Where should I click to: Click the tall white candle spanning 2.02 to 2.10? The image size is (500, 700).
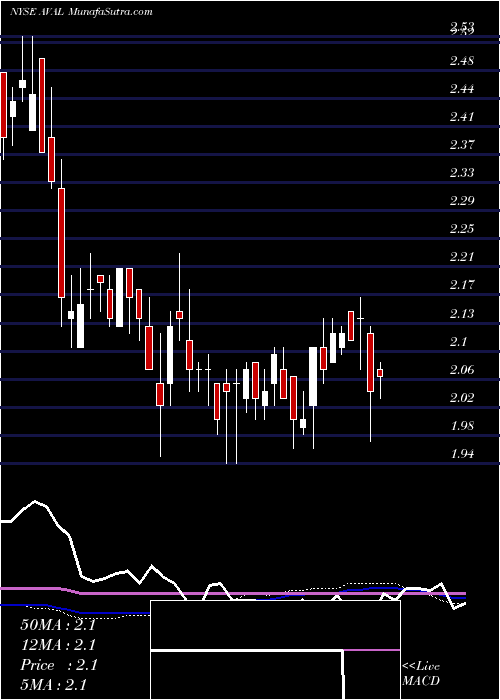313,376
